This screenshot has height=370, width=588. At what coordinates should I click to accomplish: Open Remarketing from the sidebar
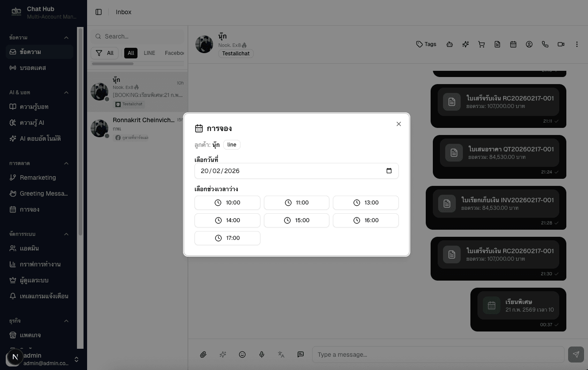click(39, 177)
